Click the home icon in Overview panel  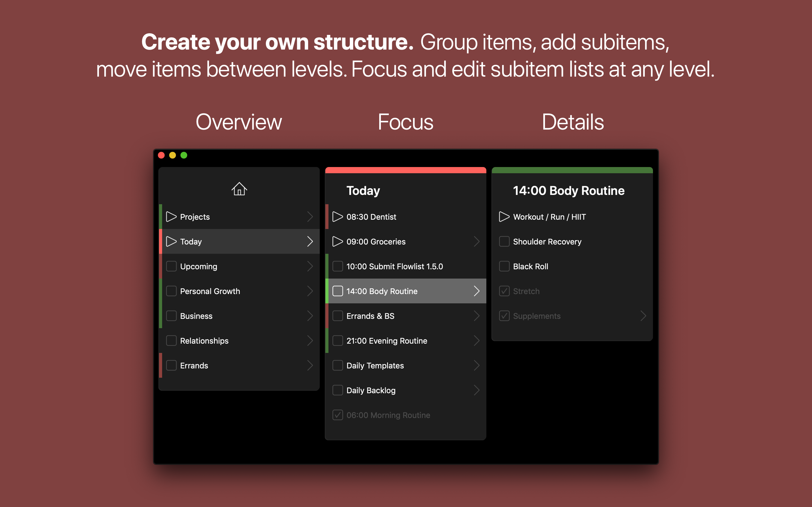pyautogui.click(x=239, y=189)
